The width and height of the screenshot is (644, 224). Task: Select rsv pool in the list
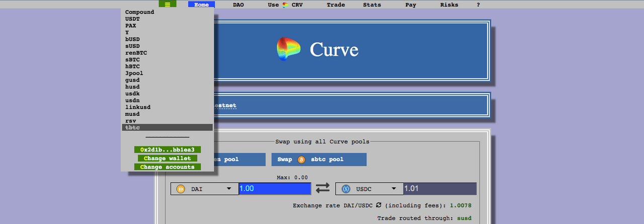click(x=167, y=121)
